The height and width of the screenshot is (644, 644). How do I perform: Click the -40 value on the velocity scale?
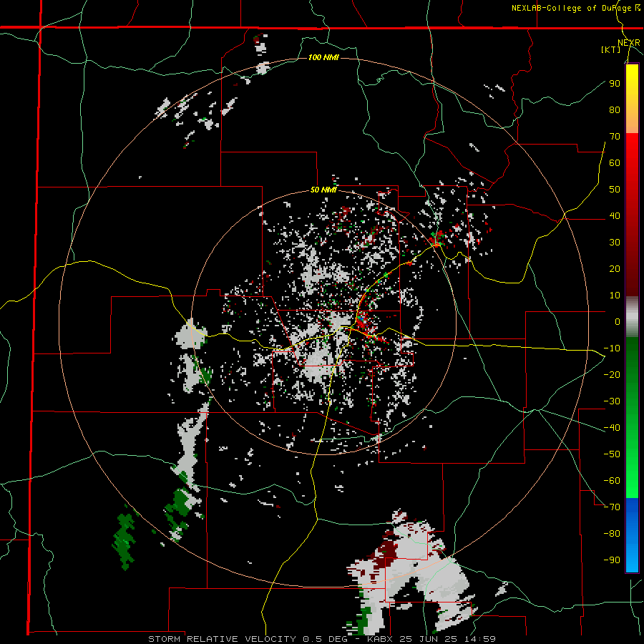click(612, 428)
